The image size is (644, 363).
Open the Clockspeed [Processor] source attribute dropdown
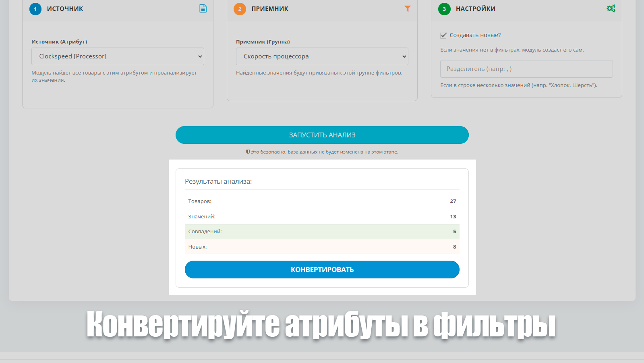pyautogui.click(x=118, y=56)
